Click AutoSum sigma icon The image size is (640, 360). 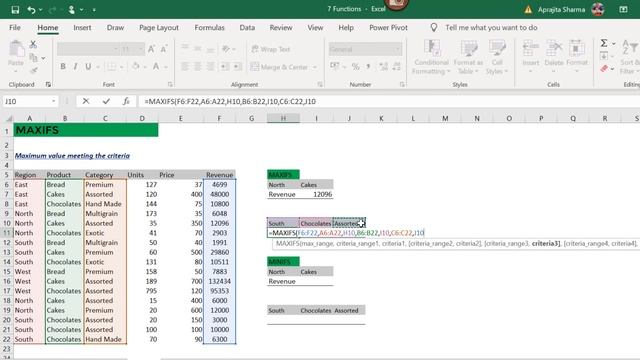click(x=604, y=43)
